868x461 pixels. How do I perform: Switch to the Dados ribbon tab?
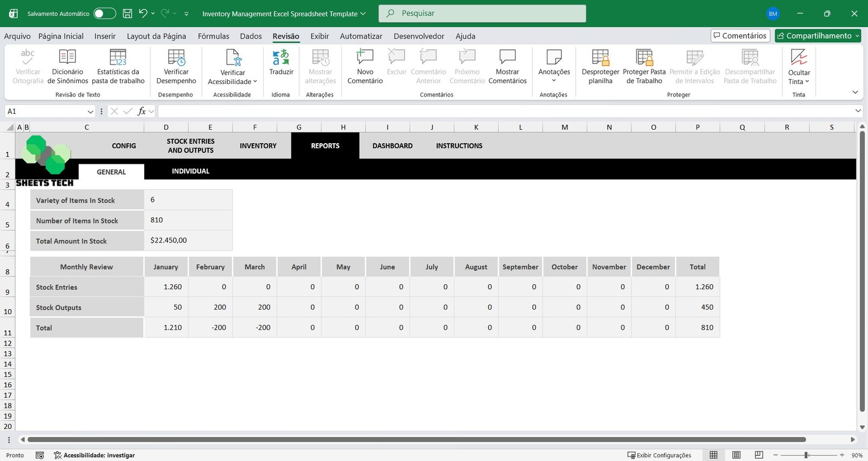(x=251, y=36)
